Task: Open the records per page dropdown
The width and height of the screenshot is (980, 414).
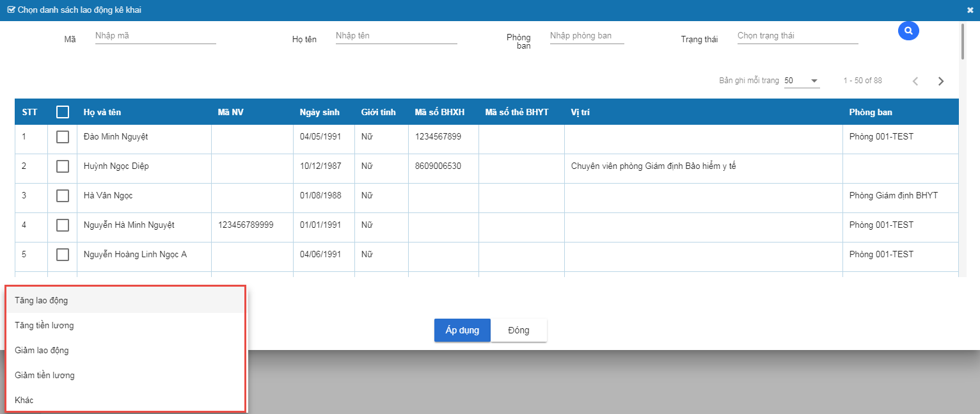Action: coord(802,81)
